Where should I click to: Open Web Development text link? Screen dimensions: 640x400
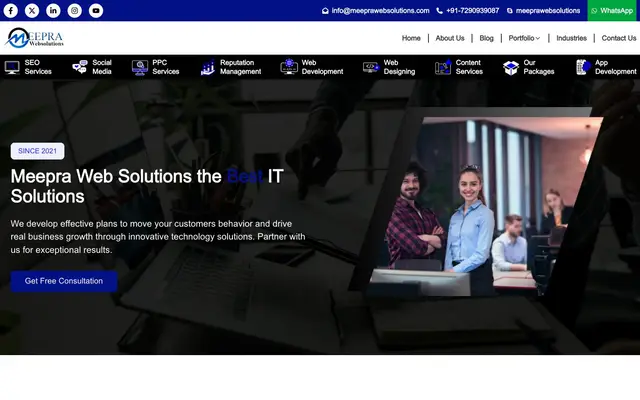322,67
